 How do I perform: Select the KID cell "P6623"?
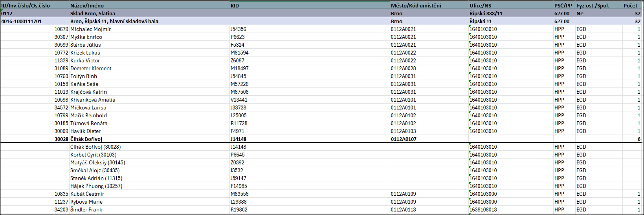(237, 37)
